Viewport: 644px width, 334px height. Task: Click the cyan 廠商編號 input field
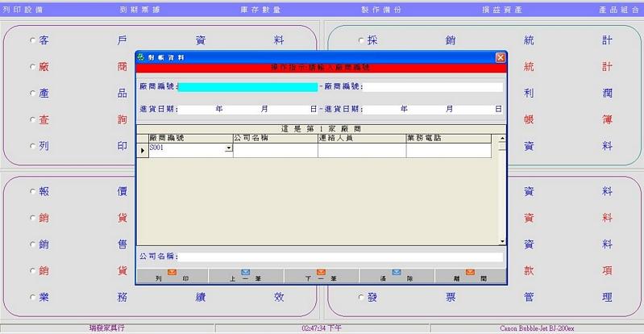(x=247, y=86)
